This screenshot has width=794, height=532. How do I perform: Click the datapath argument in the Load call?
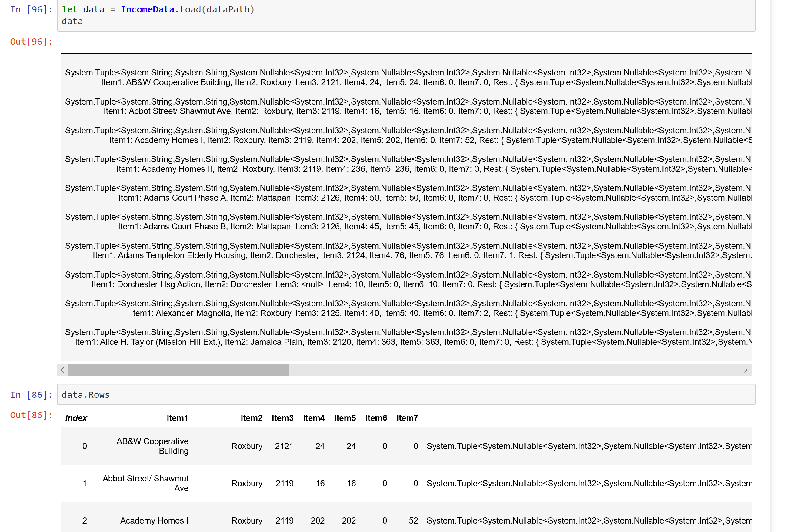tap(226, 9)
